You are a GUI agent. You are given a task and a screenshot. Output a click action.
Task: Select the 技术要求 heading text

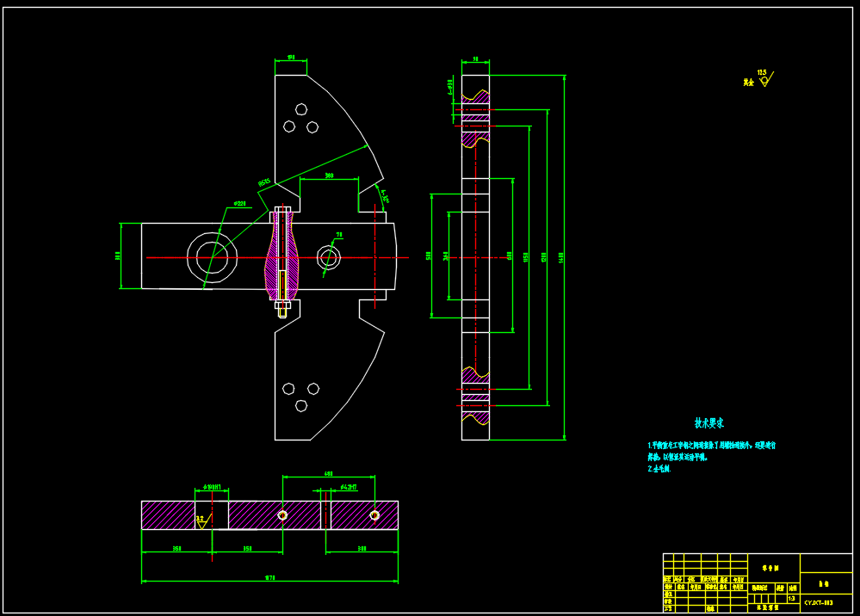coord(708,423)
